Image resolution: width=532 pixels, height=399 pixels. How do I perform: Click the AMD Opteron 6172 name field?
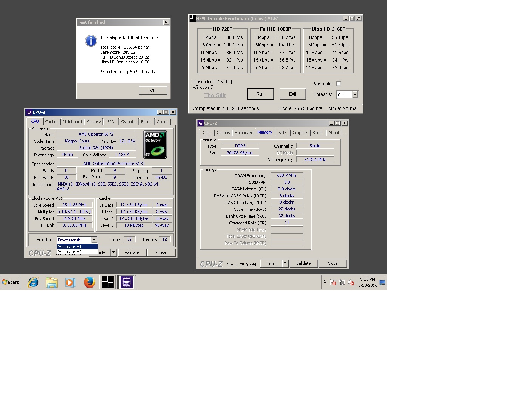(96, 134)
